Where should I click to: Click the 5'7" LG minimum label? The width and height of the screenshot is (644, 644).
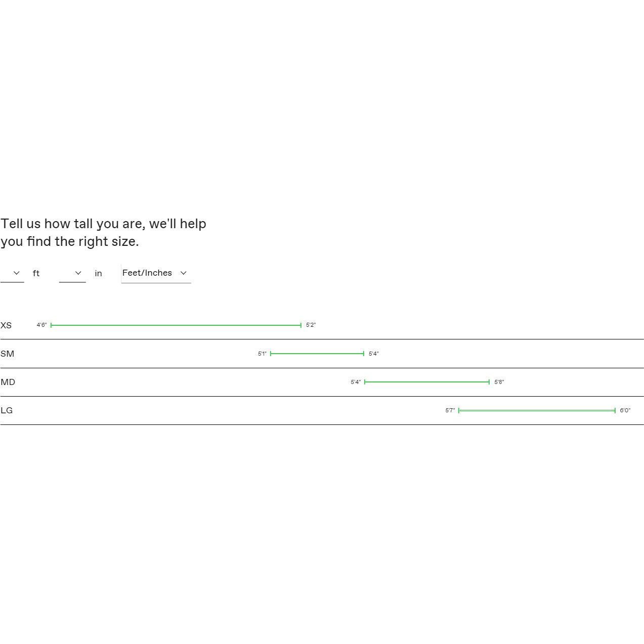[450, 410]
